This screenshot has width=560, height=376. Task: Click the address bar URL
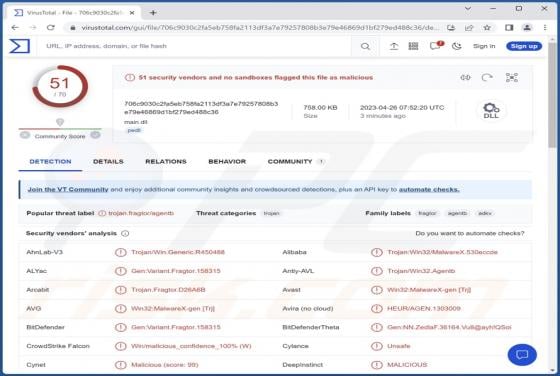(260, 27)
